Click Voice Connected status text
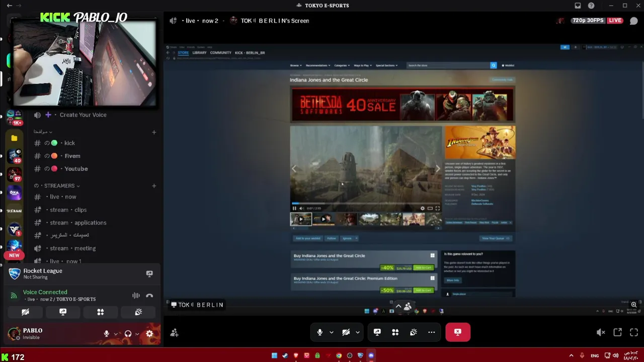This screenshot has width=644, height=362. [x=45, y=292]
